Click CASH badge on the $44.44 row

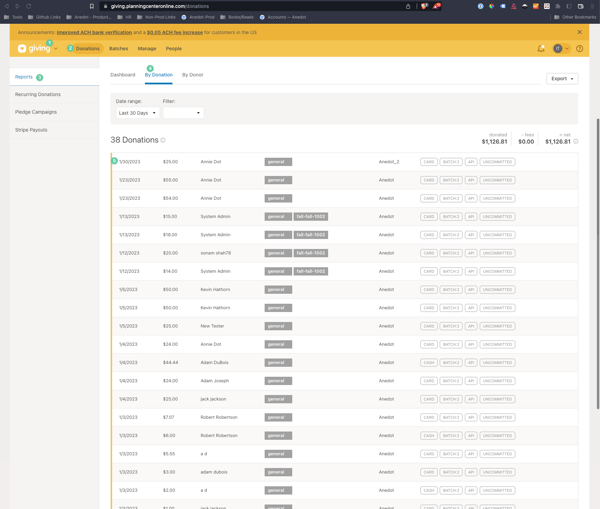click(x=429, y=363)
